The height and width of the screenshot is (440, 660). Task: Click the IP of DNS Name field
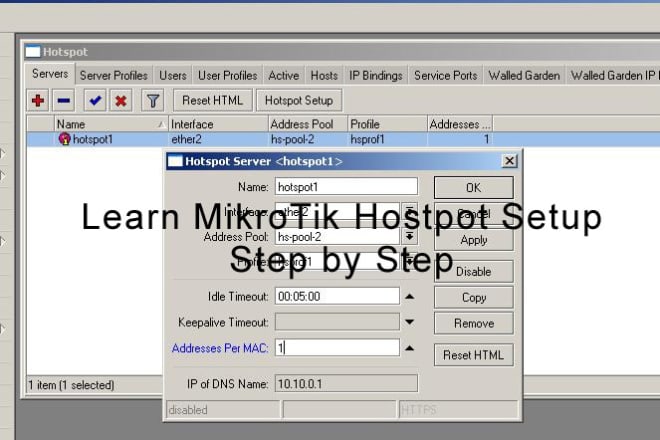click(x=346, y=384)
